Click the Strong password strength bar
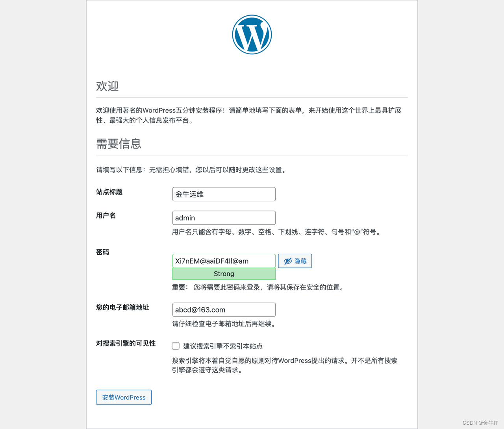 coord(224,274)
